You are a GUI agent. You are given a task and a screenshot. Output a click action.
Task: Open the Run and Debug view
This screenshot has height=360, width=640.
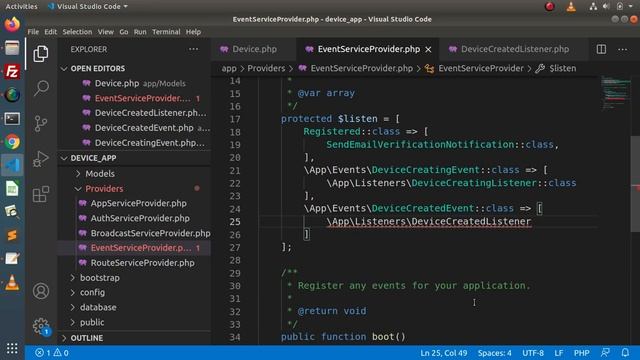[41, 159]
